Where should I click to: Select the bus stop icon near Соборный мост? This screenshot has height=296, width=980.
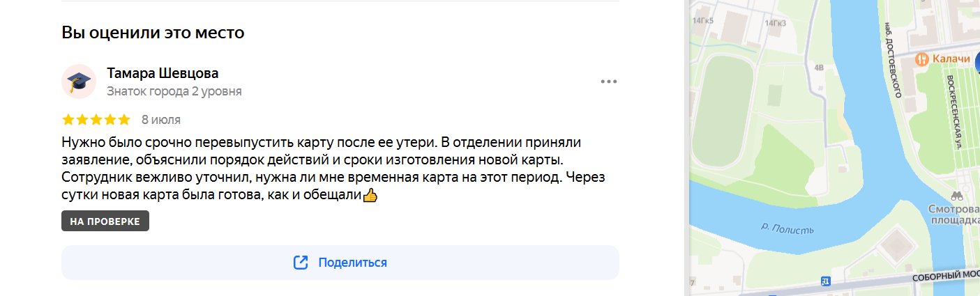click(x=826, y=281)
